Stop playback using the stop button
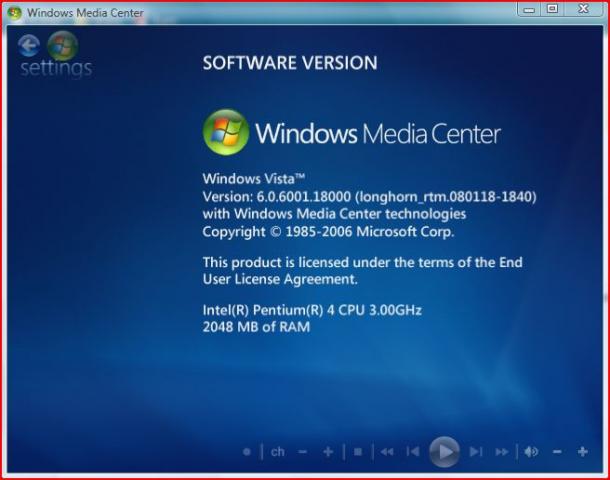The height and width of the screenshot is (480, 610). pos(358,452)
